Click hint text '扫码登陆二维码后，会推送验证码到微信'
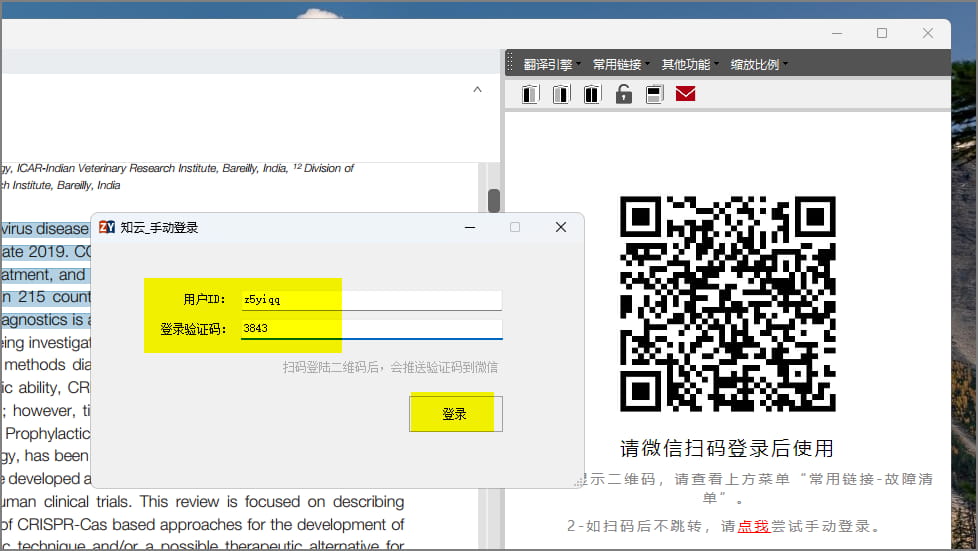 [390, 368]
